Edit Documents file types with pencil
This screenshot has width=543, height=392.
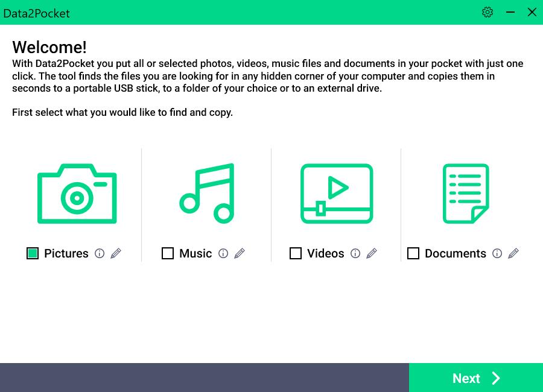513,254
